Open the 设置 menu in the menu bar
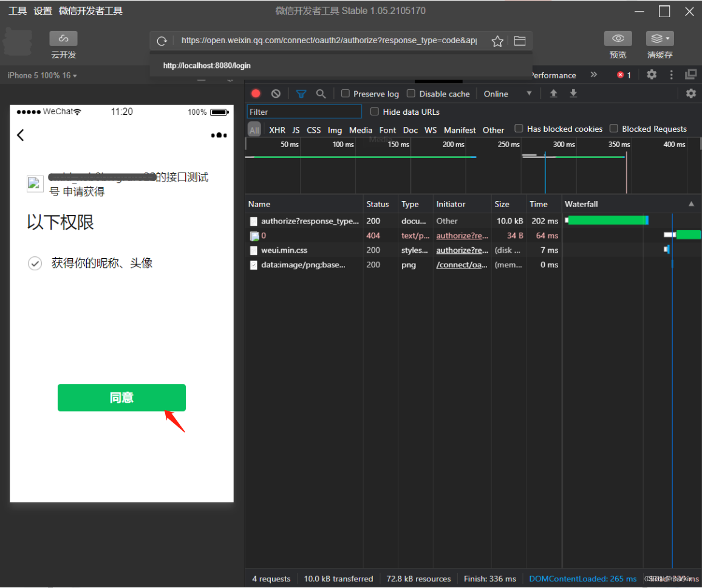The width and height of the screenshot is (702, 588). click(x=43, y=10)
